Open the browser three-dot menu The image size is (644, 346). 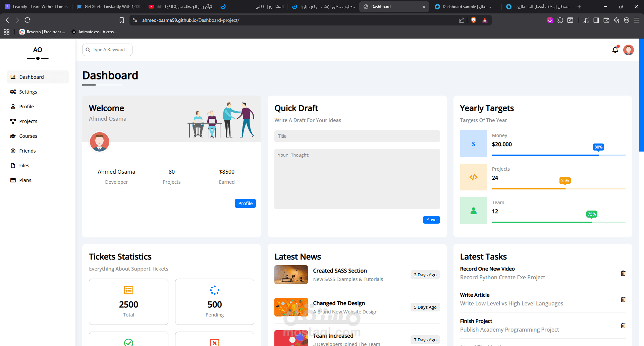tap(637, 20)
